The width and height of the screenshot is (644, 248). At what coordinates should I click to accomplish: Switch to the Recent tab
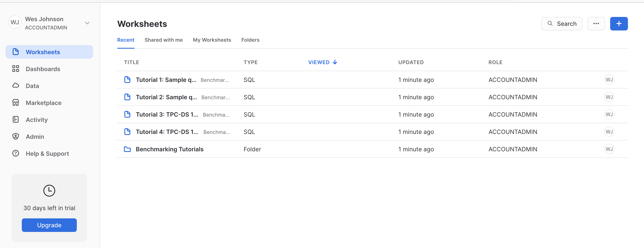pos(126,40)
